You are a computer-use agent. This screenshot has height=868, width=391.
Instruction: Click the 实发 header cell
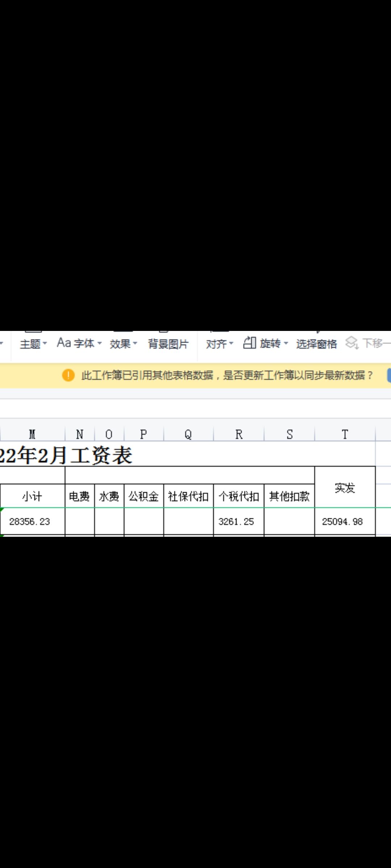pyautogui.click(x=345, y=488)
